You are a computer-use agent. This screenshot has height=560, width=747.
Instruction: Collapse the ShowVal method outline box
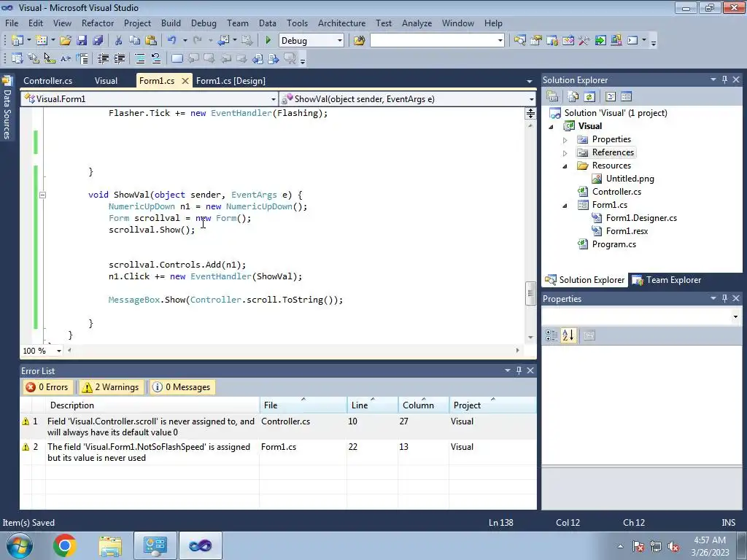tap(42, 195)
